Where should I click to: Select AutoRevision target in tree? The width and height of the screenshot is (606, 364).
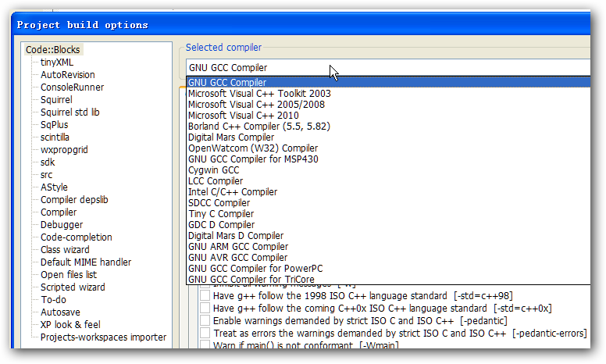(68, 74)
